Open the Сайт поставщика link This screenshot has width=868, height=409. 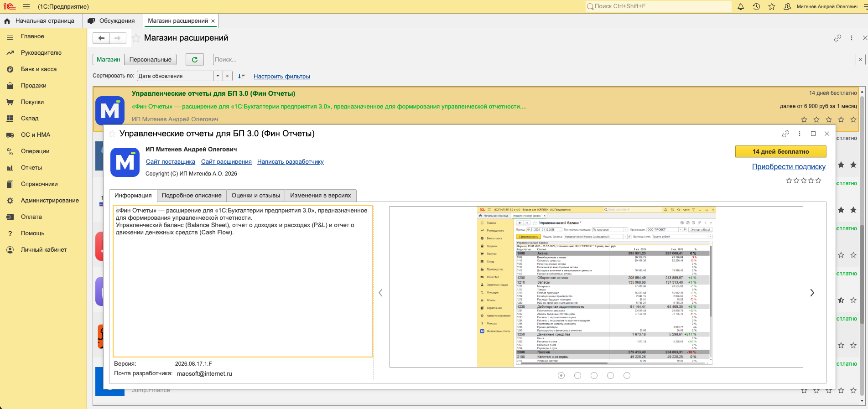click(171, 162)
